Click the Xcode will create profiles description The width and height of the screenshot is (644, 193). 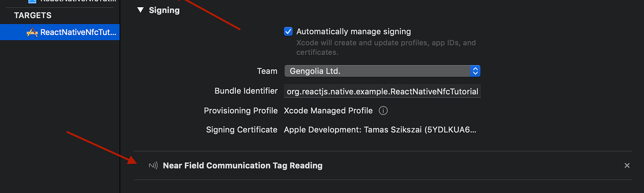pos(386,47)
